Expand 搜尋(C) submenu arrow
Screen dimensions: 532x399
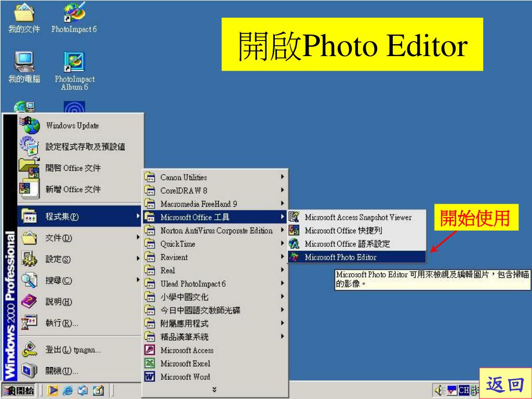click(x=138, y=280)
